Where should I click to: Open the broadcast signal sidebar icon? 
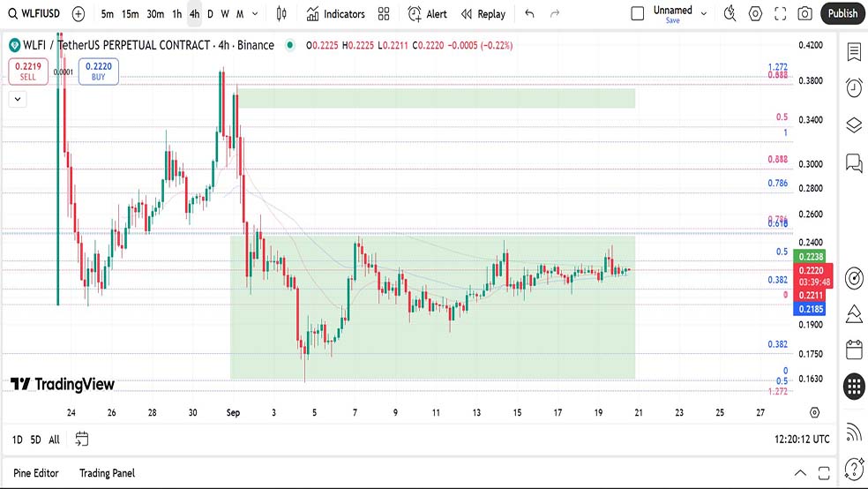(854, 432)
